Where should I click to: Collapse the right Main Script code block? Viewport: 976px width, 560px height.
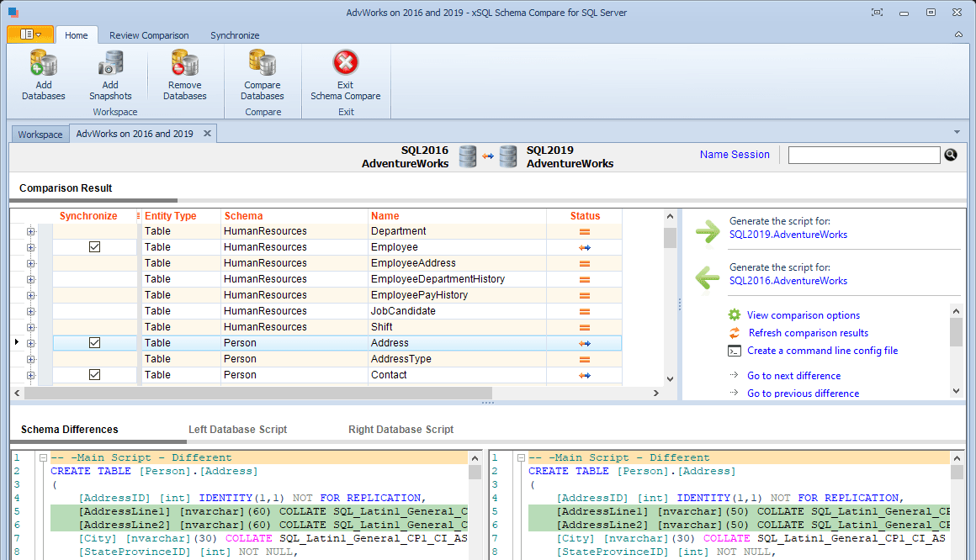(x=521, y=458)
